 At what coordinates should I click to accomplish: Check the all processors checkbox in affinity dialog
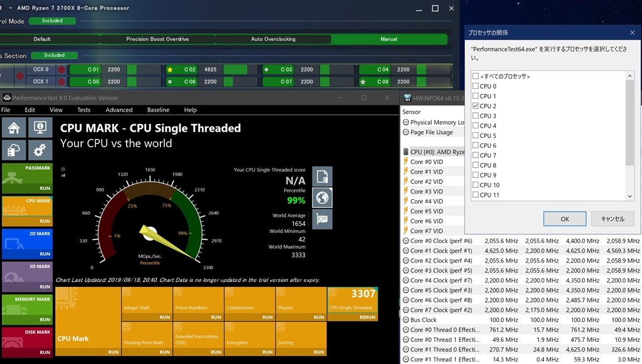pos(475,76)
